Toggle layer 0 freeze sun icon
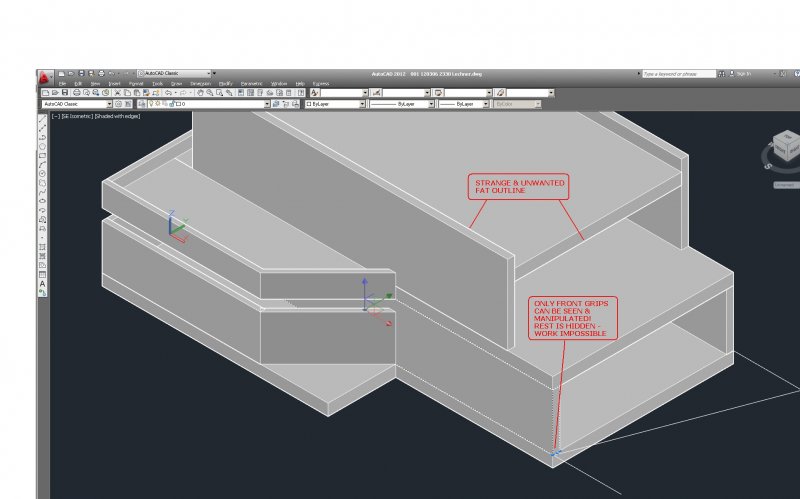800x499 pixels. tap(158, 104)
